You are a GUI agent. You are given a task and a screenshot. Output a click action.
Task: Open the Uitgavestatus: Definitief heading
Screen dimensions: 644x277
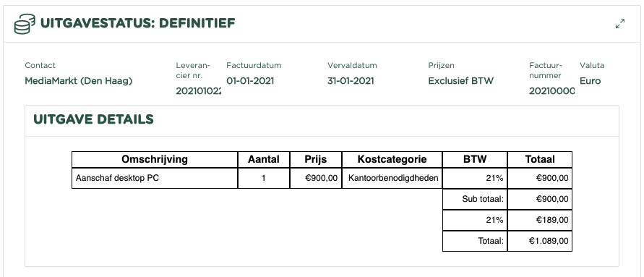137,23
